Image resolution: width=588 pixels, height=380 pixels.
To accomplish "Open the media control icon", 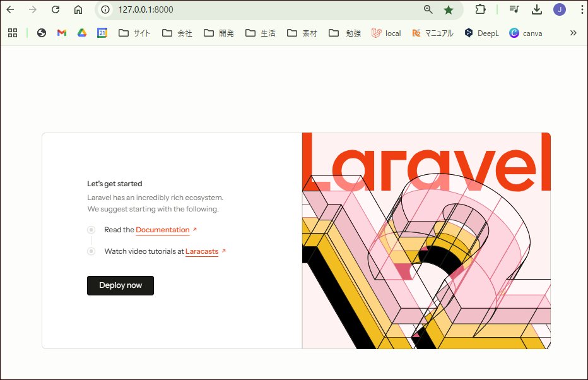I will pos(514,9).
